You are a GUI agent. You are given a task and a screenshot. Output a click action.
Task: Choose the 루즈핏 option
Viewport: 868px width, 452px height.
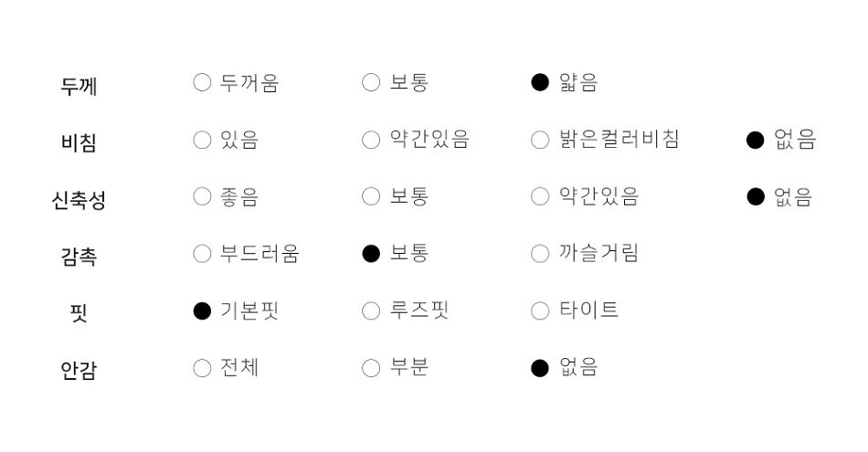pos(371,311)
